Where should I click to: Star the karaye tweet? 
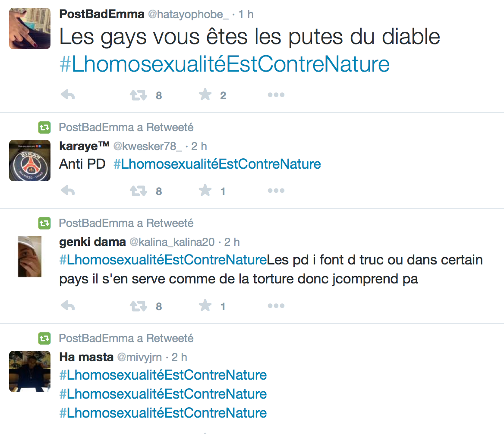(x=205, y=191)
